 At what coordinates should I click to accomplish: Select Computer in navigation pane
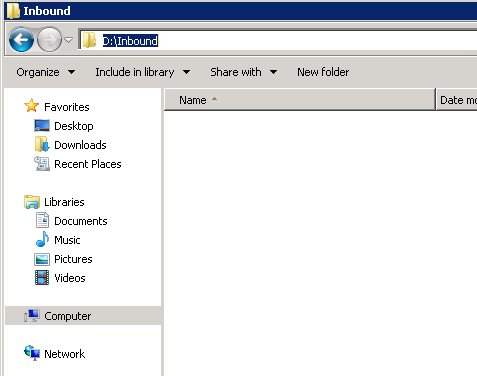pos(68,316)
